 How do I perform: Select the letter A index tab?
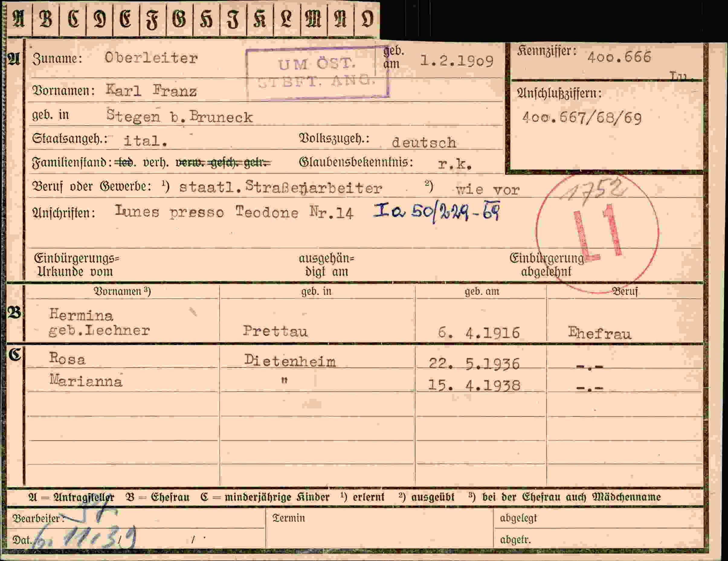[19, 19]
